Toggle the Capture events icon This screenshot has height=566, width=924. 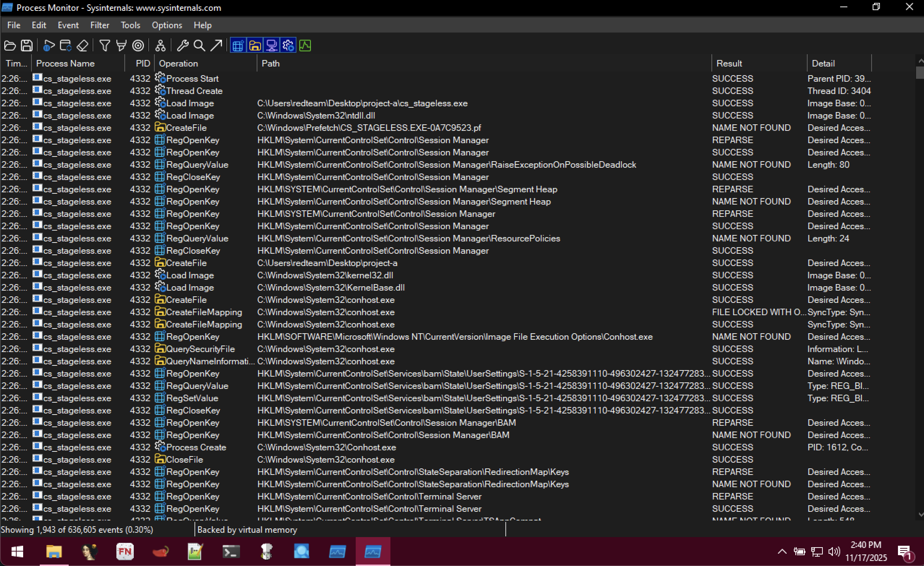[49, 46]
